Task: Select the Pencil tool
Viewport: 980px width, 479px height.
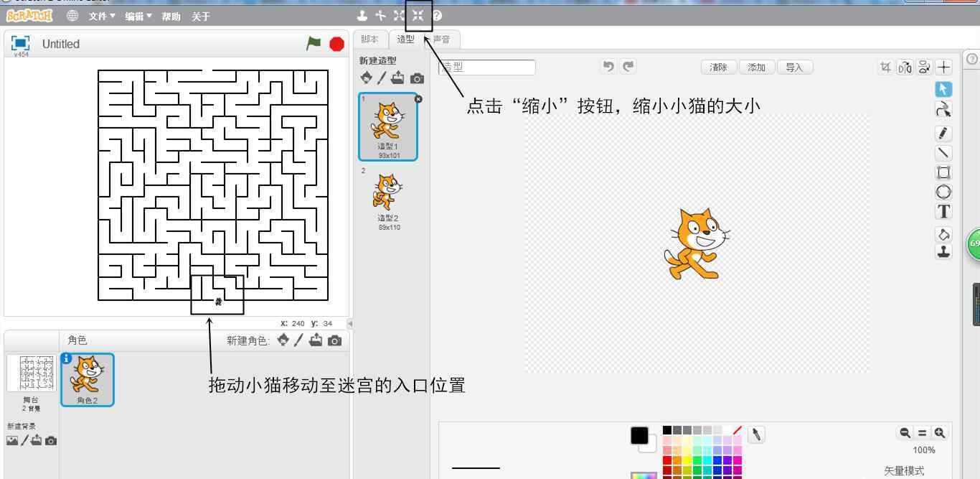Action: [x=944, y=134]
